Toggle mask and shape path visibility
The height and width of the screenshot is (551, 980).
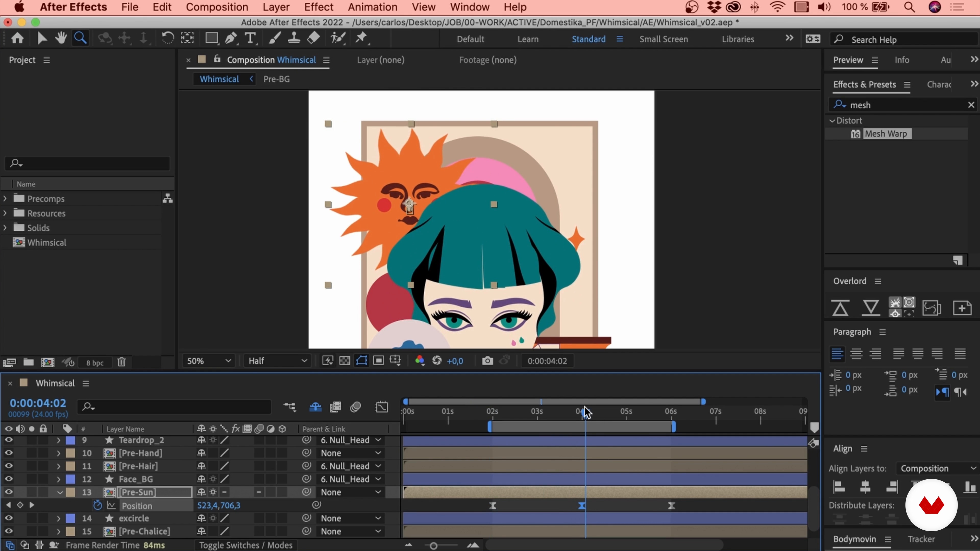[x=361, y=361]
